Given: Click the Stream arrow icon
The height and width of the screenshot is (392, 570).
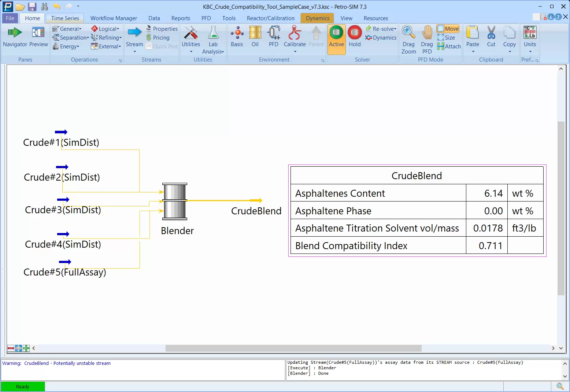Looking at the screenshot, I should [134, 33].
